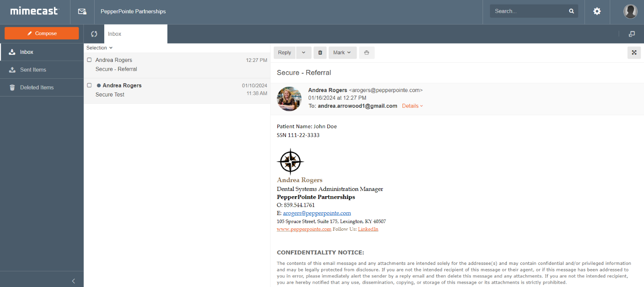This screenshot has height=287, width=644.
Task: Open the Mark dropdown
Action: coord(342,53)
